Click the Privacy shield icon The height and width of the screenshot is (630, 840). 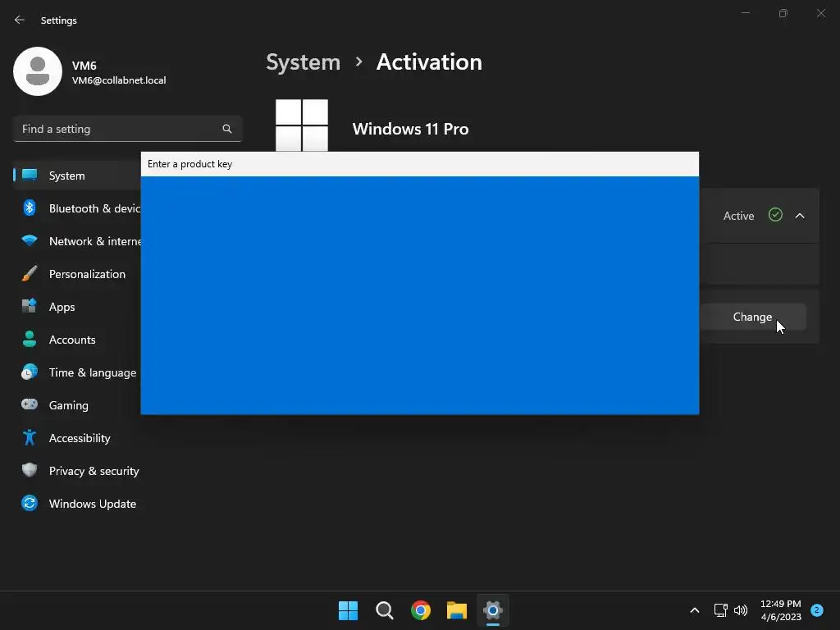30,470
